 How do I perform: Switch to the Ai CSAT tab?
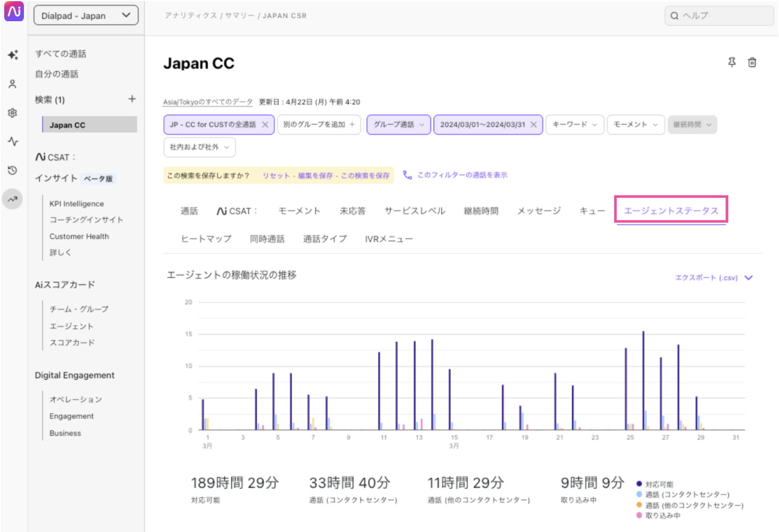237,211
